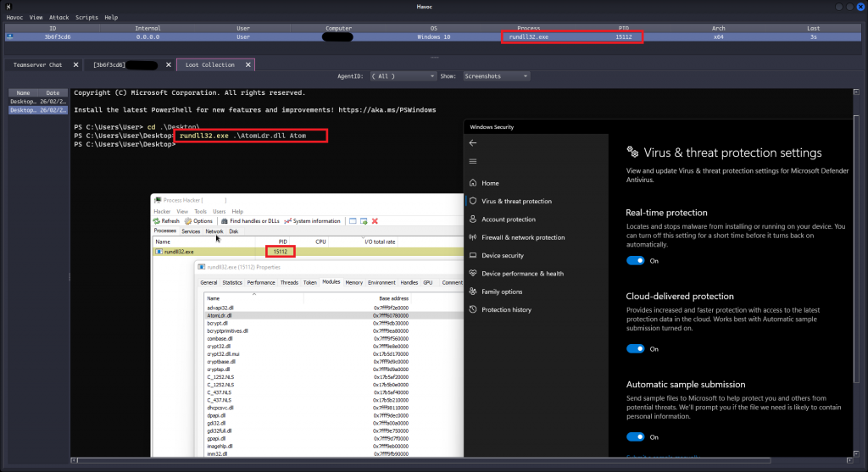Image resolution: width=868 pixels, height=472 pixels.
Task: Close the Loot Collection tab
Action: click(248, 64)
